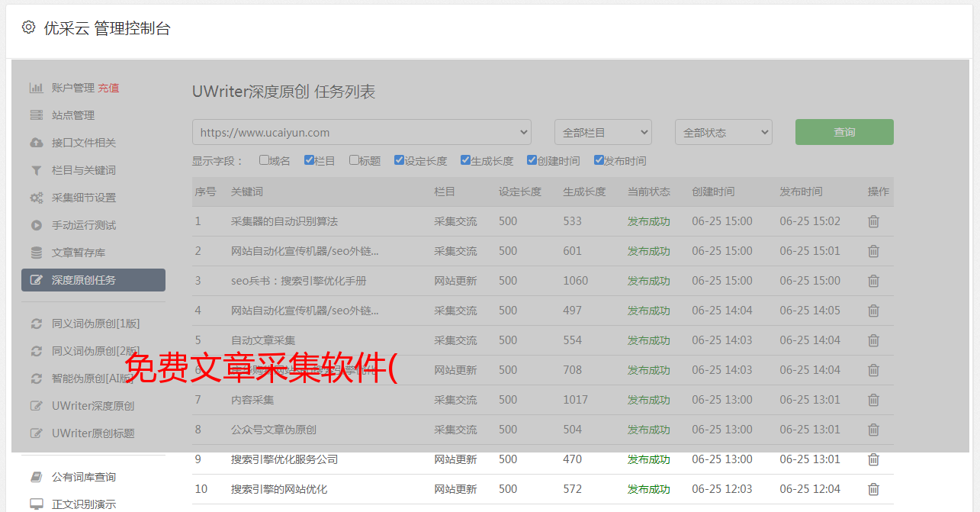This screenshot has width=980, height=512.
Task: Open the 优采云 管理控制台 title link
Action: (107, 28)
